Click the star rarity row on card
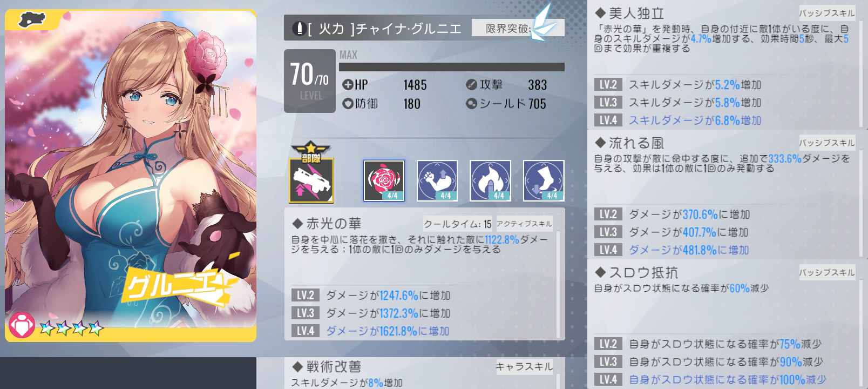Image resolution: width=868 pixels, height=389 pixels. [x=71, y=327]
